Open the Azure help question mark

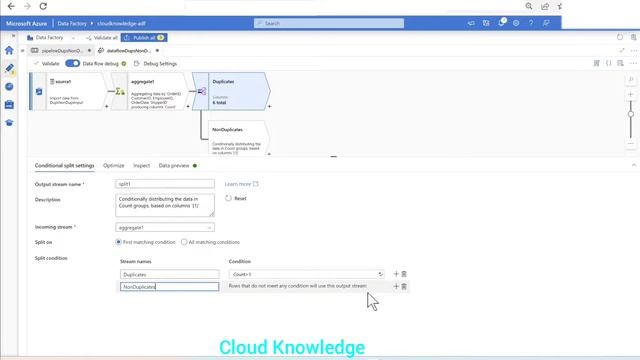(x=531, y=23)
